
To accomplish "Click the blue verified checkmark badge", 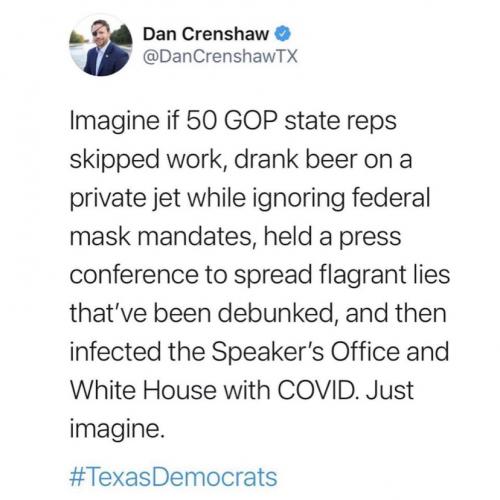I will point(283,34).
